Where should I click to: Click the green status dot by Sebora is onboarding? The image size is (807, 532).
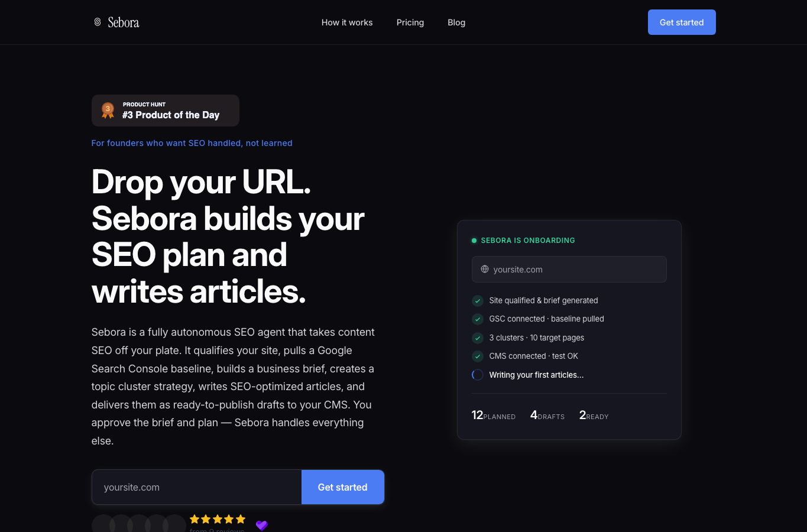(x=474, y=241)
